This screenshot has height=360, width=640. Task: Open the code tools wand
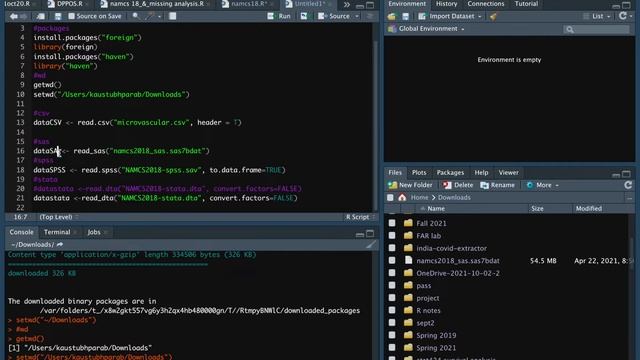(150, 16)
